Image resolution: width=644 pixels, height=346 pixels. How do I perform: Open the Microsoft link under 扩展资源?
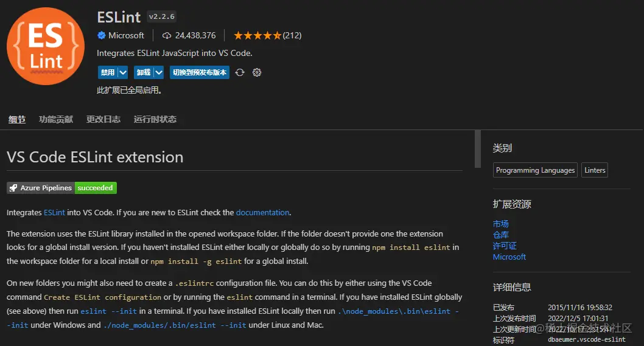[x=509, y=257]
